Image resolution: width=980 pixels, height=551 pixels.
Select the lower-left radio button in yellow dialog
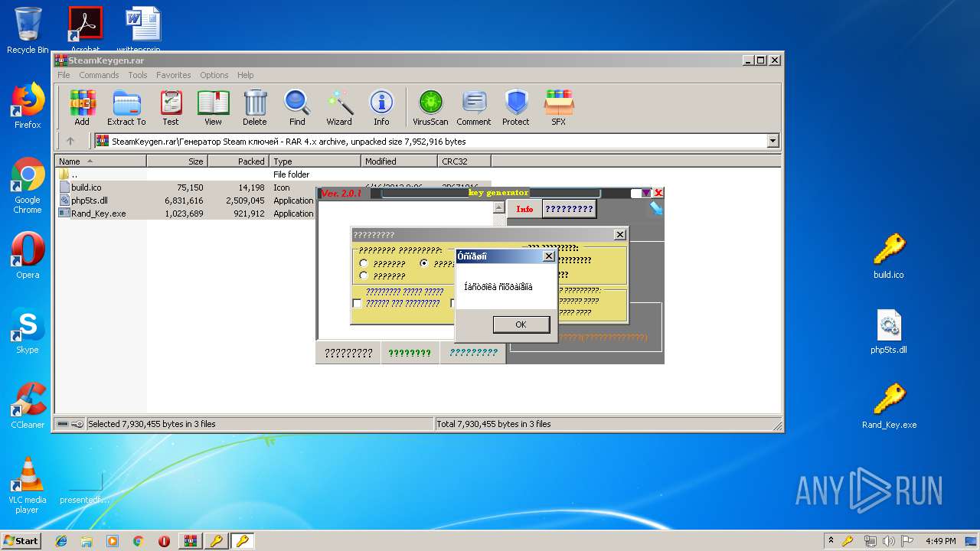click(x=364, y=275)
